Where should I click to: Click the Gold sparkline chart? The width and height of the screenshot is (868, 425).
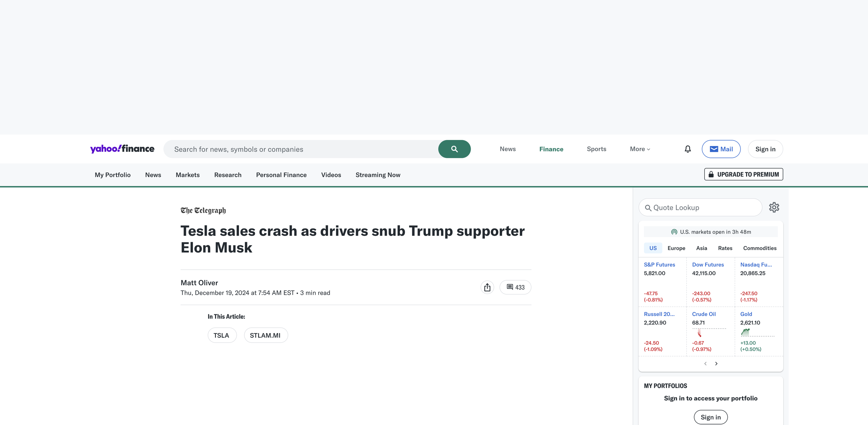coord(757,332)
